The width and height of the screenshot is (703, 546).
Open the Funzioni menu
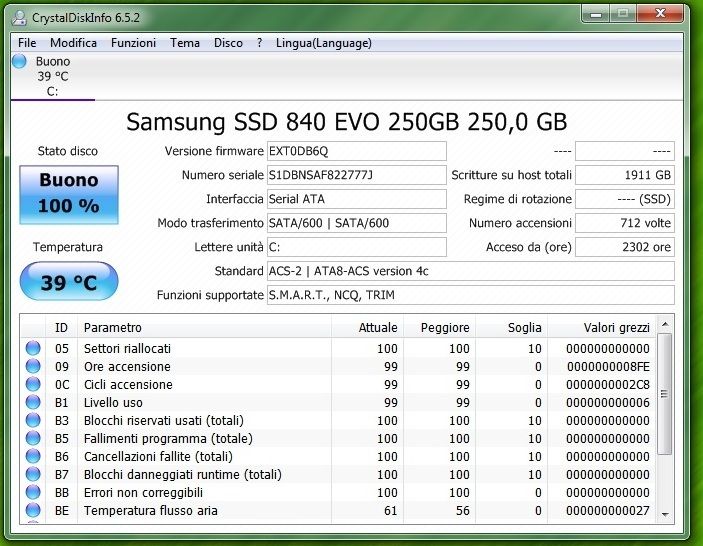pos(133,43)
